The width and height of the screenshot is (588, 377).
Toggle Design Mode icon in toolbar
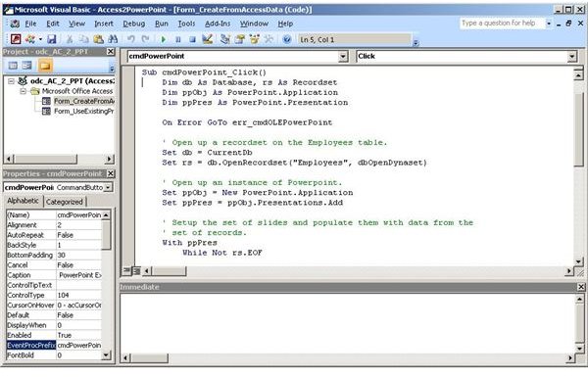[x=207, y=39]
